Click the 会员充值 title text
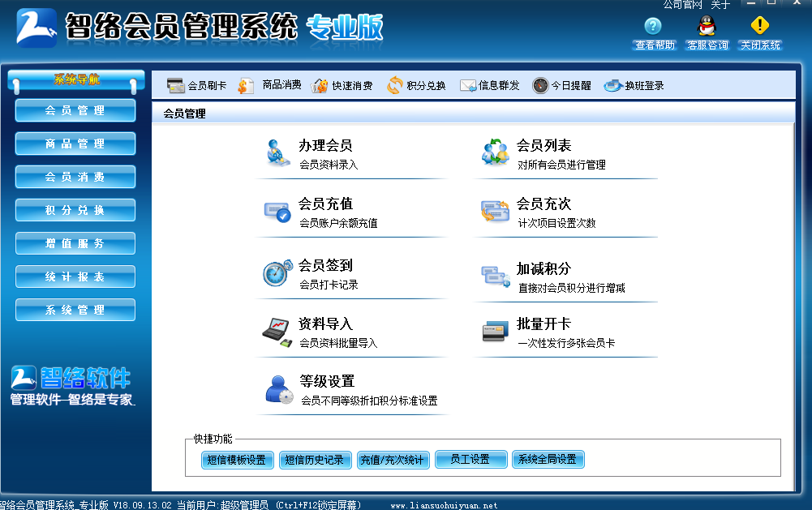This screenshot has width=812, height=510. coord(325,204)
